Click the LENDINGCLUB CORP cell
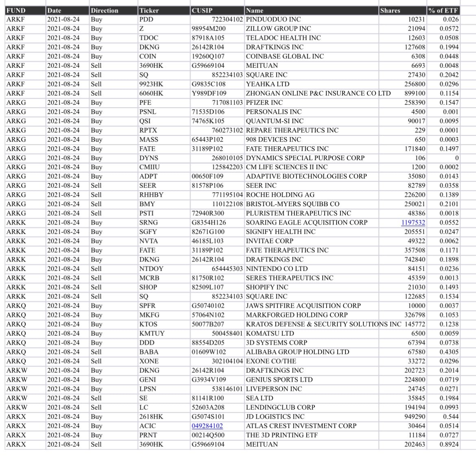This screenshot has height=461, width=476. click(312, 407)
